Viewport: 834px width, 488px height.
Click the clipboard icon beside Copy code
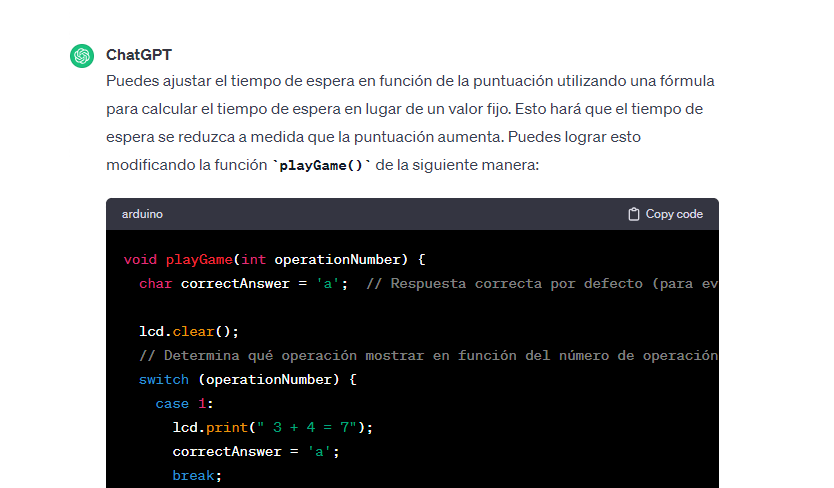[633, 214]
